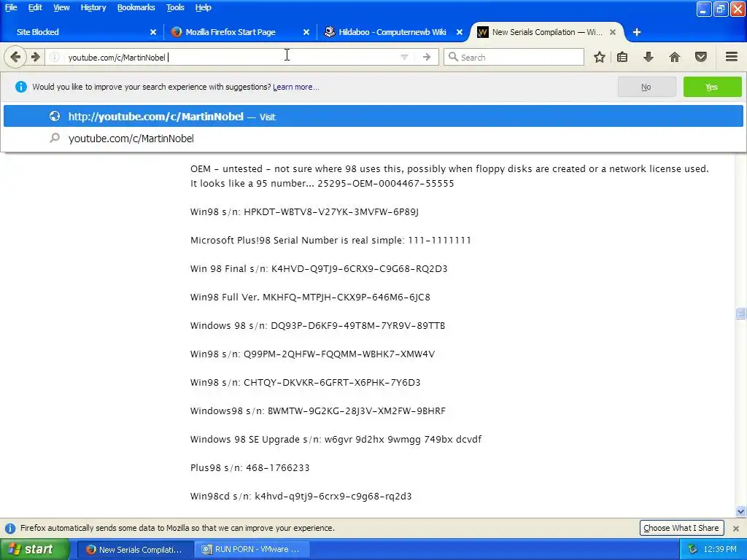The height and width of the screenshot is (560, 747).
Task: Click the Pocket save icon
Action: point(700,57)
